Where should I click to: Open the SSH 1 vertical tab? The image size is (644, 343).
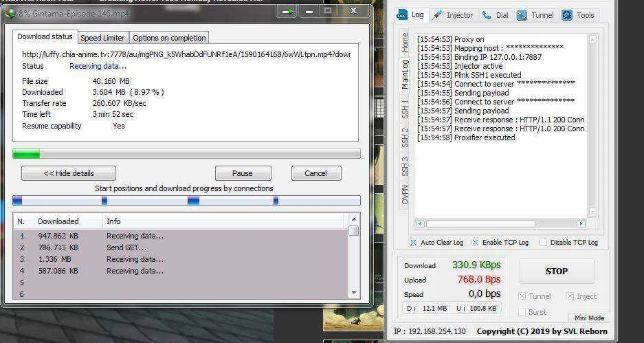point(405,109)
